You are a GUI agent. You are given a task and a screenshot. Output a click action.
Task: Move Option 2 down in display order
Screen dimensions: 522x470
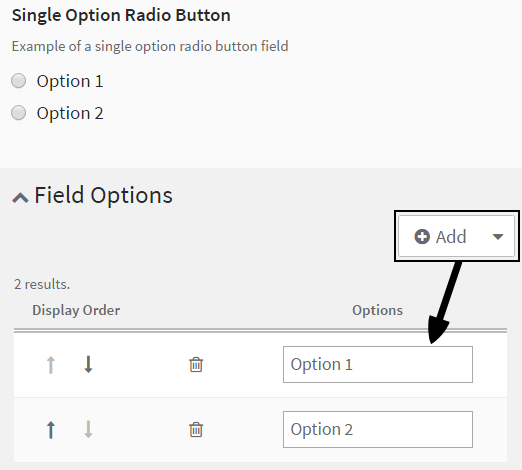tap(88, 429)
